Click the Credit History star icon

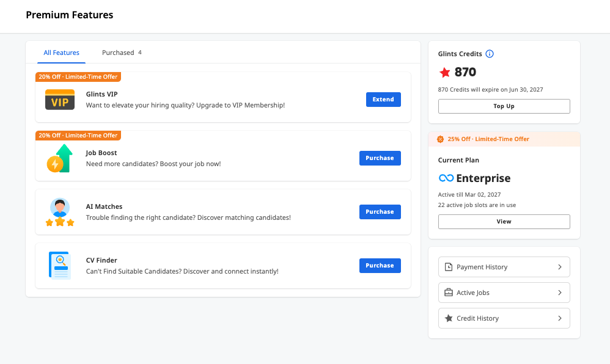coord(449,318)
